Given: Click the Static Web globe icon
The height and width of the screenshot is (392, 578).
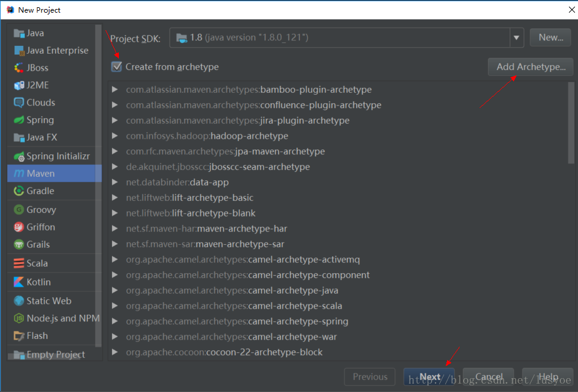Looking at the screenshot, I should pos(19,300).
